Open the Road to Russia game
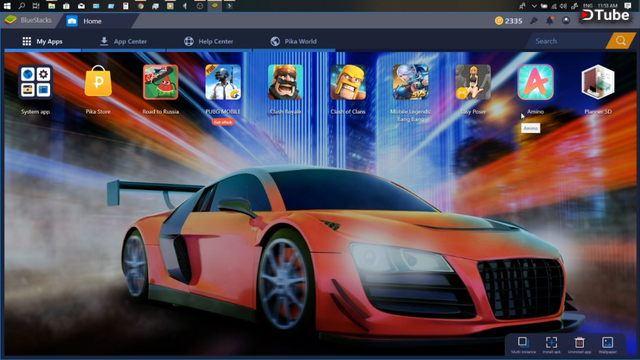Image resolution: width=640 pixels, height=360 pixels. (x=160, y=82)
